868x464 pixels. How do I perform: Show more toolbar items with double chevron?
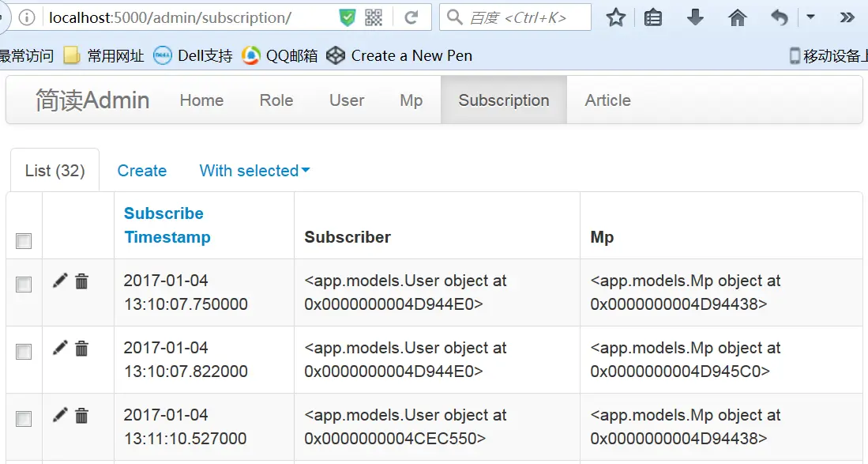pos(847,17)
